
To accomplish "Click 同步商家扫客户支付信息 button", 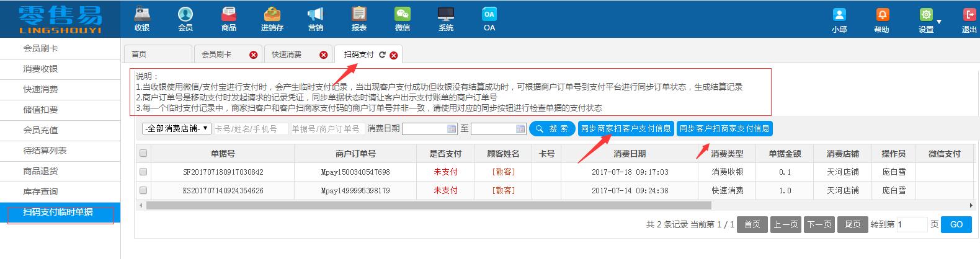I will point(626,129).
